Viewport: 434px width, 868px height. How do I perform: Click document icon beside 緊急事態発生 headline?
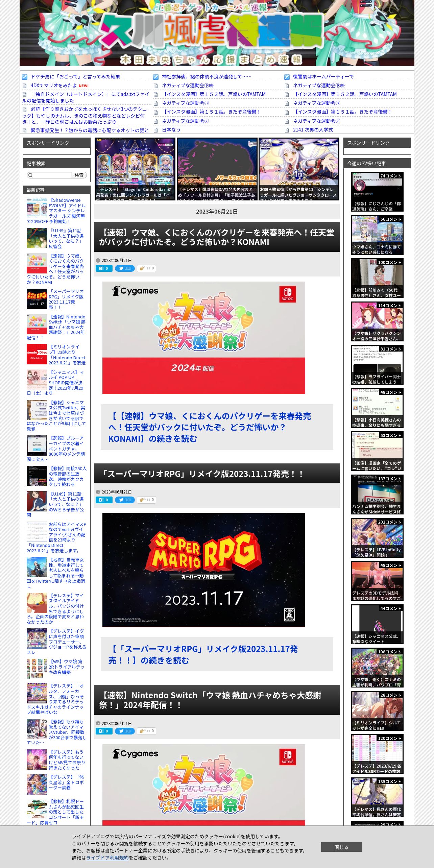24,130
